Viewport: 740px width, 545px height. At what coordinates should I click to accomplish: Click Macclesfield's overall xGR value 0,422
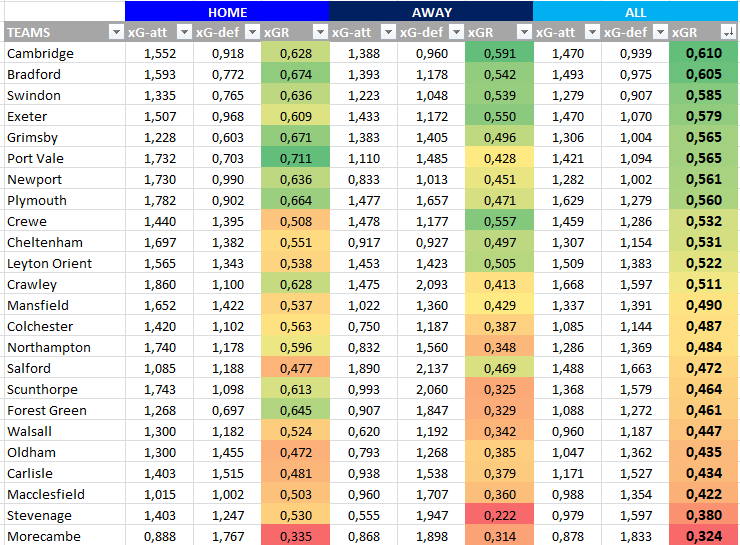tap(703, 494)
